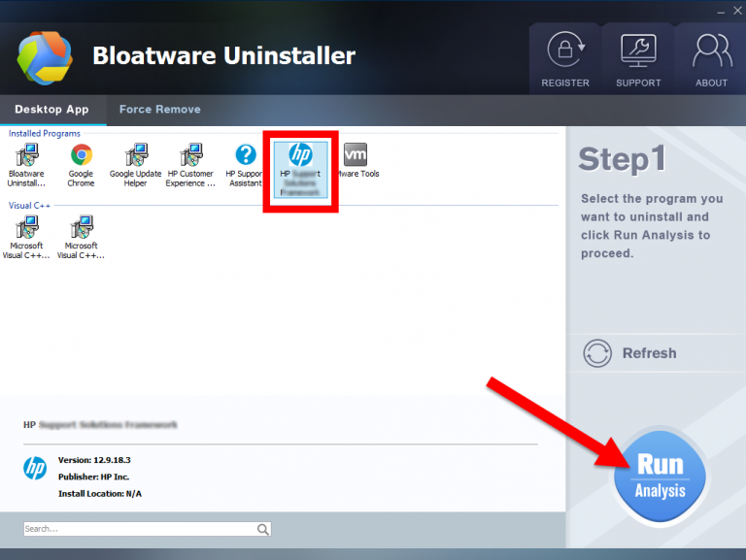This screenshot has width=746, height=560.
Task: Click the Installed Programs group header
Action: pos(45,133)
